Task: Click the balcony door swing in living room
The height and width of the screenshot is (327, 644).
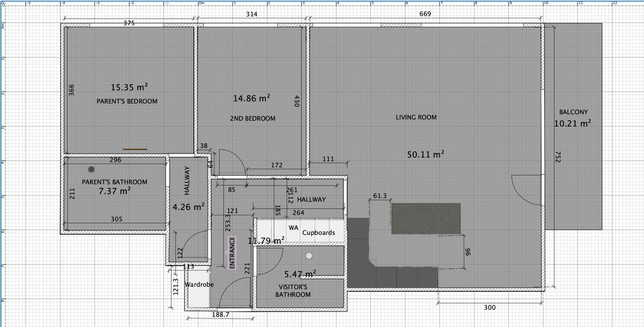Action: click(x=527, y=189)
